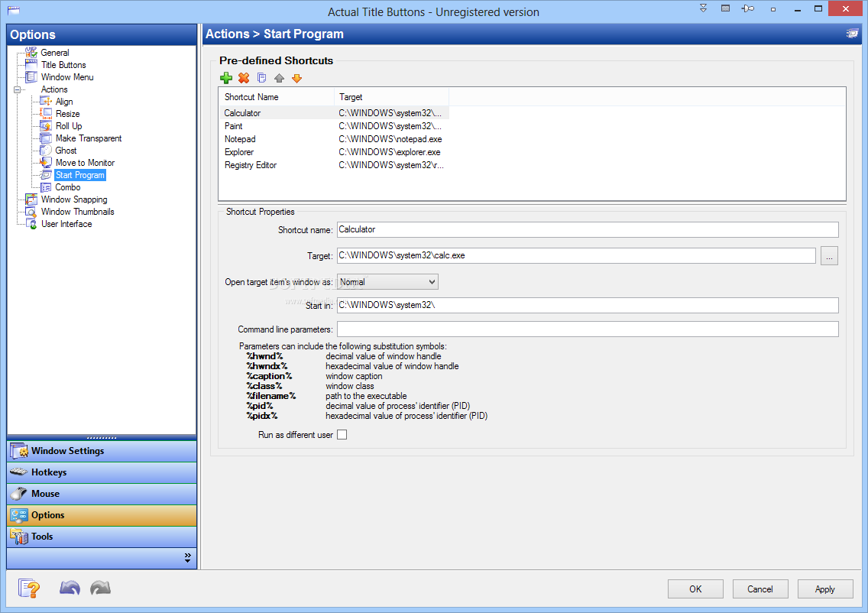
Task: Click the Window Menu tree icon
Action: (x=31, y=77)
